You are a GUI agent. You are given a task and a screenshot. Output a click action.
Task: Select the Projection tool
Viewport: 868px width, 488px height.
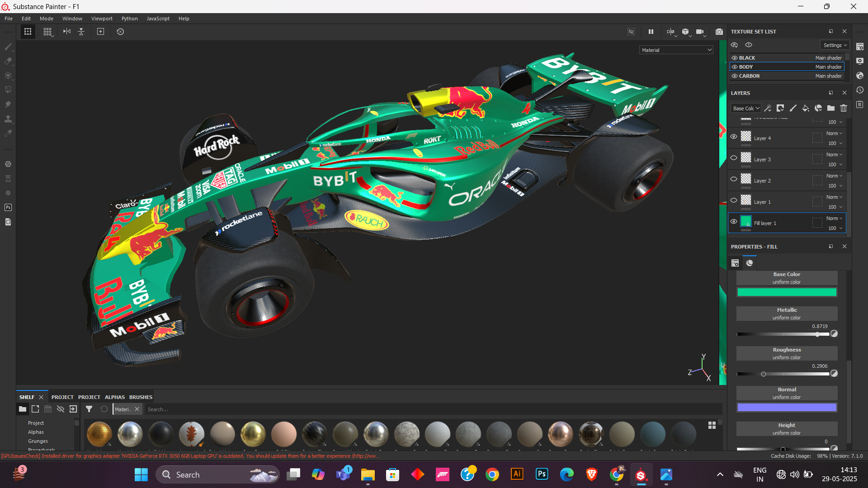click(8, 75)
